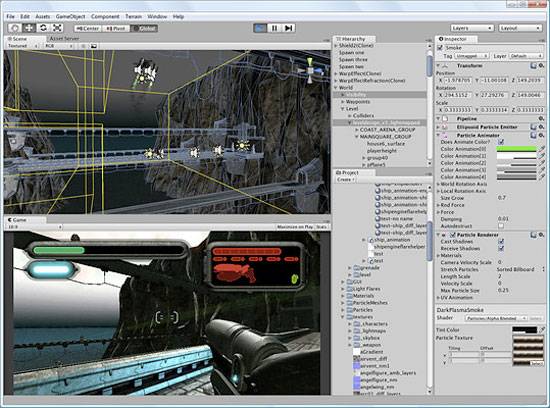550x408 pixels.
Task: Toggle Does Animate Color checkbox
Action: coord(501,142)
